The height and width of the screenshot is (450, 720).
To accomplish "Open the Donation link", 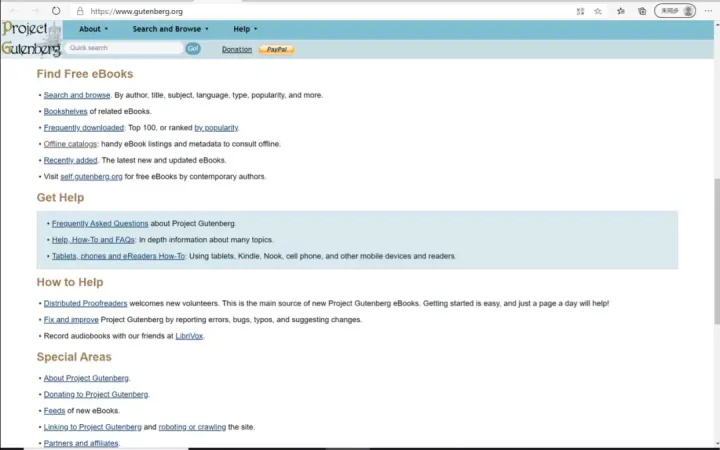I will (237, 49).
